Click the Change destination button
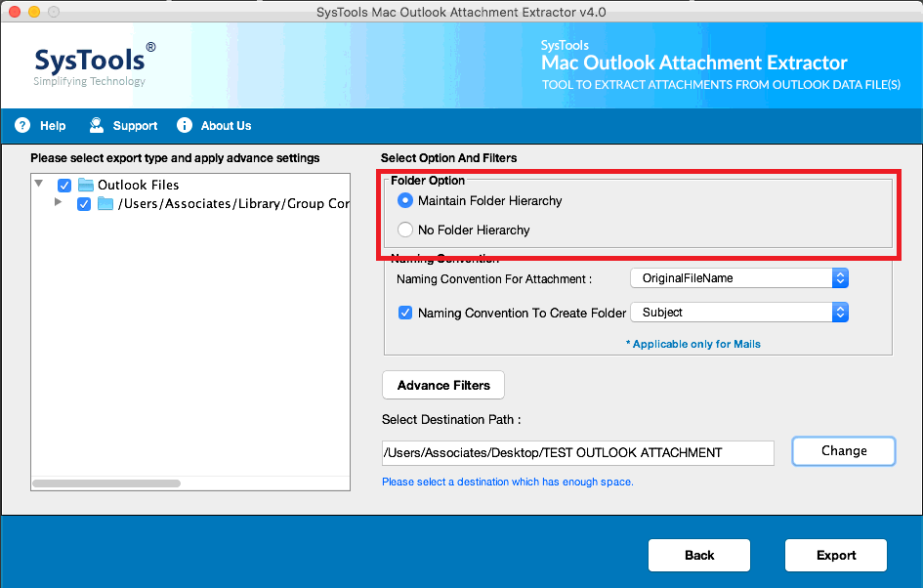Screen dimensions: 923x588 844,451
